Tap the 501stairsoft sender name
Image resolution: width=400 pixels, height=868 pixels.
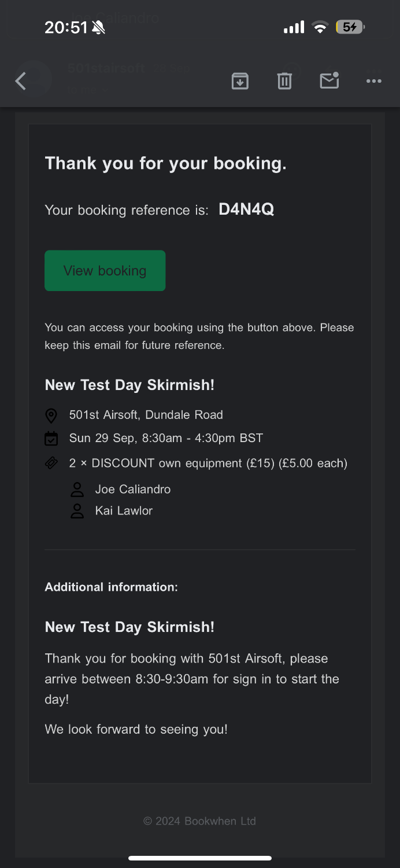point(106,68)
